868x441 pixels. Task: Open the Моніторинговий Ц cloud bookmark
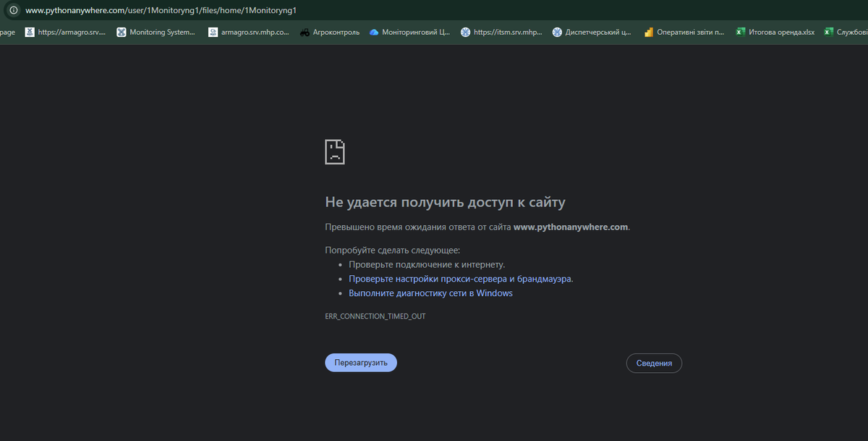point(409,32)
